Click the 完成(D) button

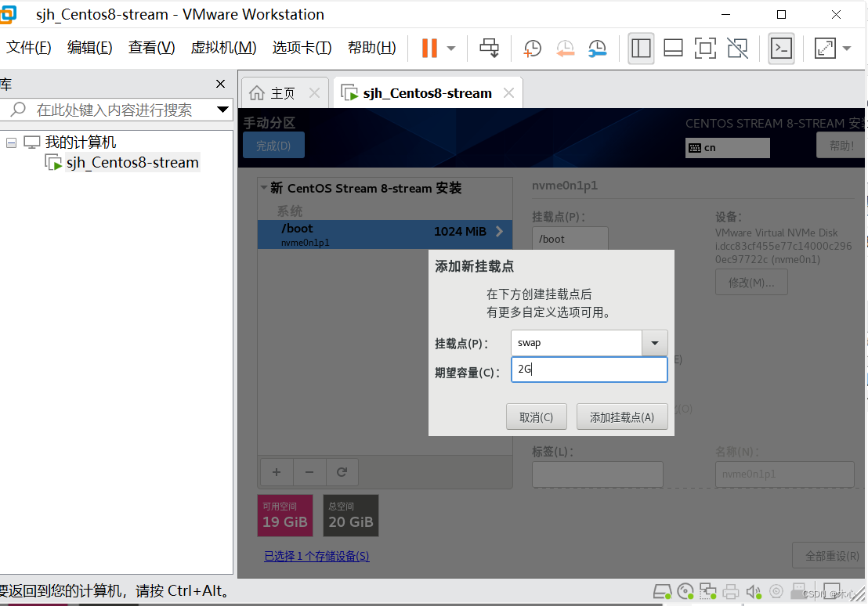point(273,146)
